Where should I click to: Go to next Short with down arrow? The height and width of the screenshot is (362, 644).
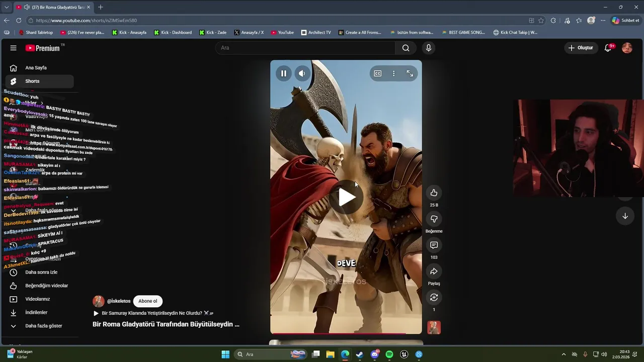pyautogui.click(x=625, y=216)
